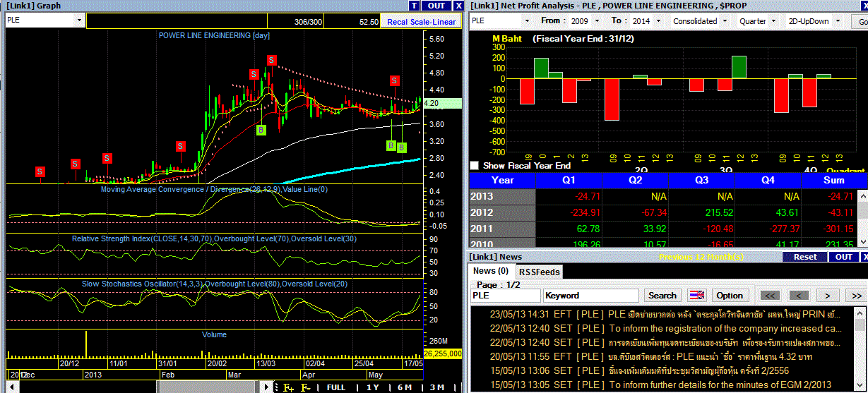This screenshot has width=868, height=393.
Task: Click the chart scroll right arrow
Action: tap(266, 387)
